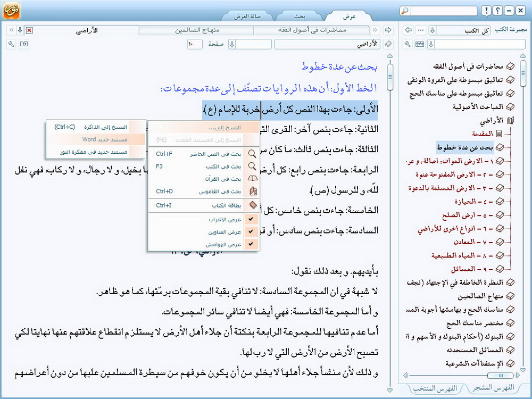The height and width of the screenshot is (399, 532).
Task: Click the book icon next to منهاج الصالحين in the tree
Action: (510, 296)
